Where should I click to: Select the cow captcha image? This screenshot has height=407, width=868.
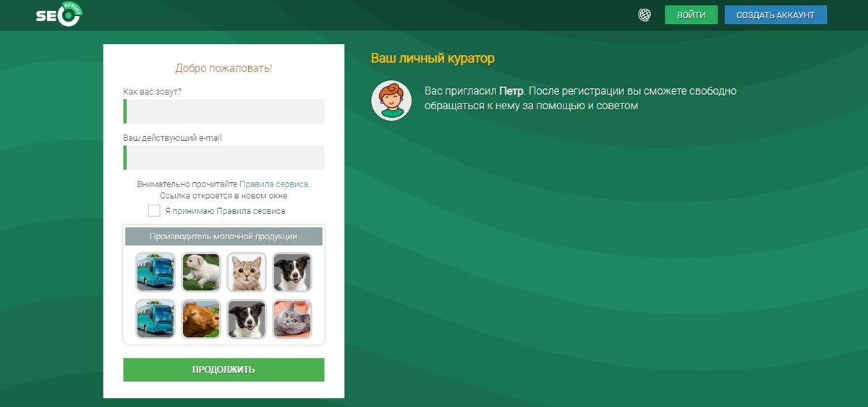pos(201,319)
